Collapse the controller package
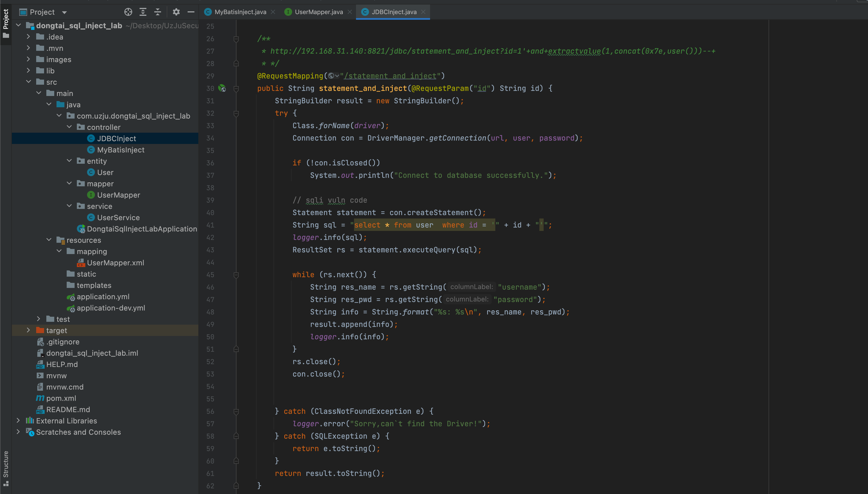Viewport: 868px width, 494px height. 69,127
